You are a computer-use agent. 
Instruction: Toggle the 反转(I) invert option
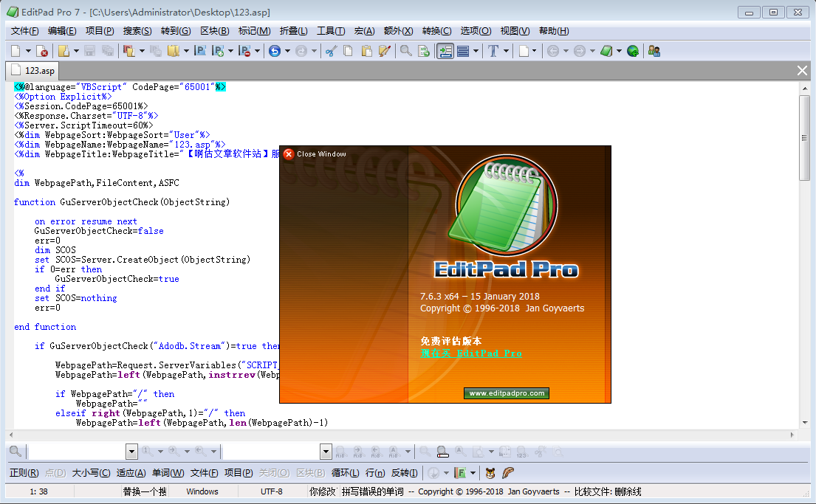[405, 473]
